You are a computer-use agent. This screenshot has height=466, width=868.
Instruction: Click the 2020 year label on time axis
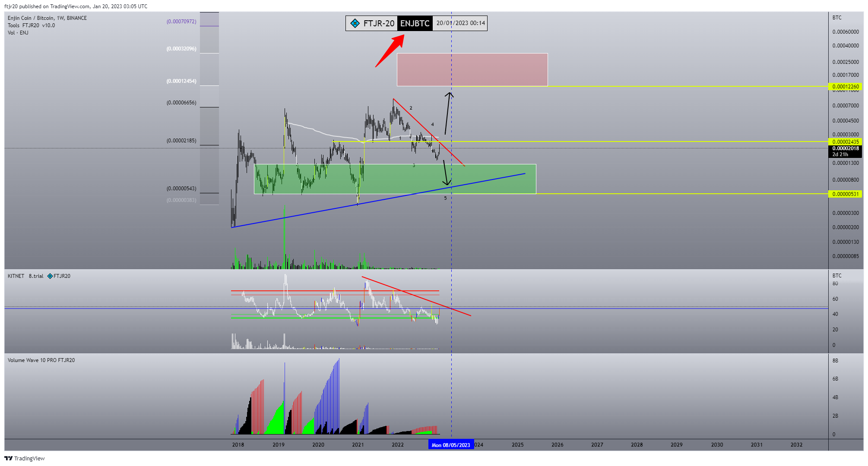coord(318,445)
